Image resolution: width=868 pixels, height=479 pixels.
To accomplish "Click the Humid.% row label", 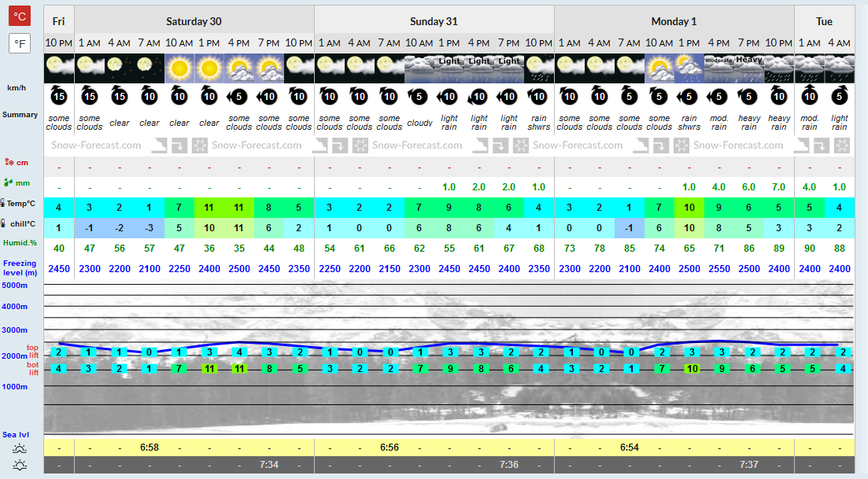I will 20,243.
